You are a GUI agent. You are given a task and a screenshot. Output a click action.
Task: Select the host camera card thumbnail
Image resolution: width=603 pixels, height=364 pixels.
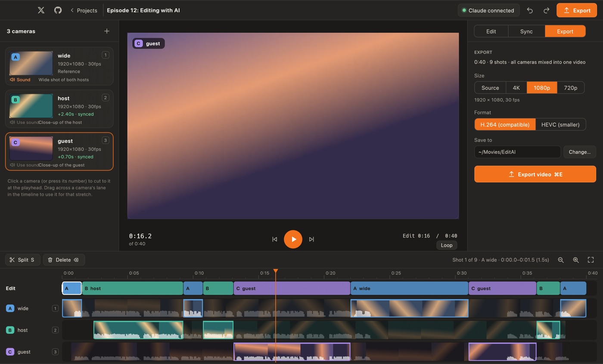(x=31, y=106)
